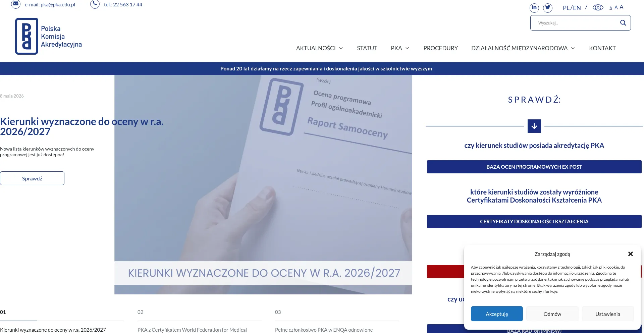Click the down-arrow icon under SPRAWDŹ
The height and width of the screenshot is (333, 644).
(534, 126)
